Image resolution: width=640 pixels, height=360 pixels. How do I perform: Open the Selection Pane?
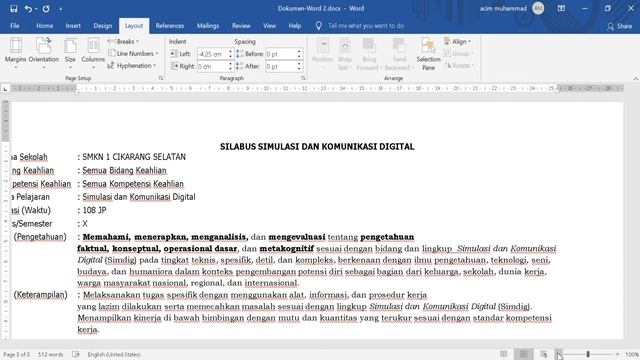[428, 54]
